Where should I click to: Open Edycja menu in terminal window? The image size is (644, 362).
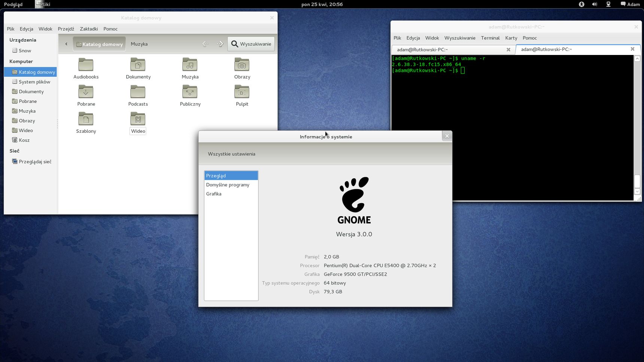point(413,38)
